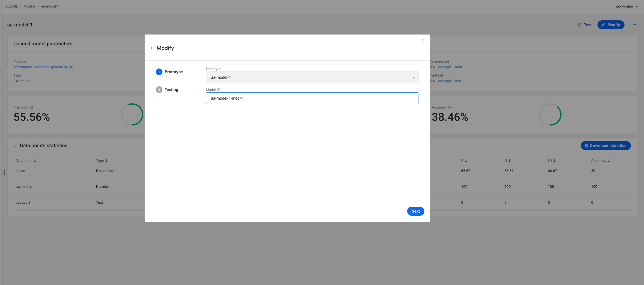
Task: Navigate to AutoML breadcrumb
Action: click(x=11, y=6)
